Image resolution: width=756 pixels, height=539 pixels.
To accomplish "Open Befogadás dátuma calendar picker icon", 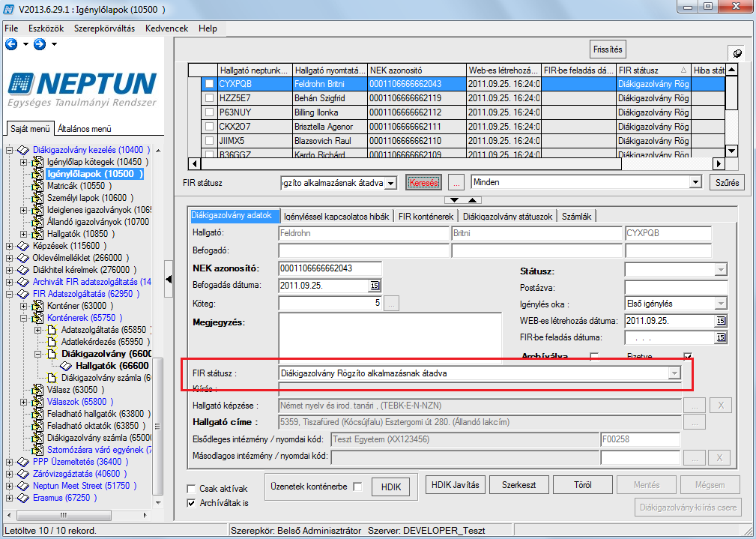I will click(375, 286).
